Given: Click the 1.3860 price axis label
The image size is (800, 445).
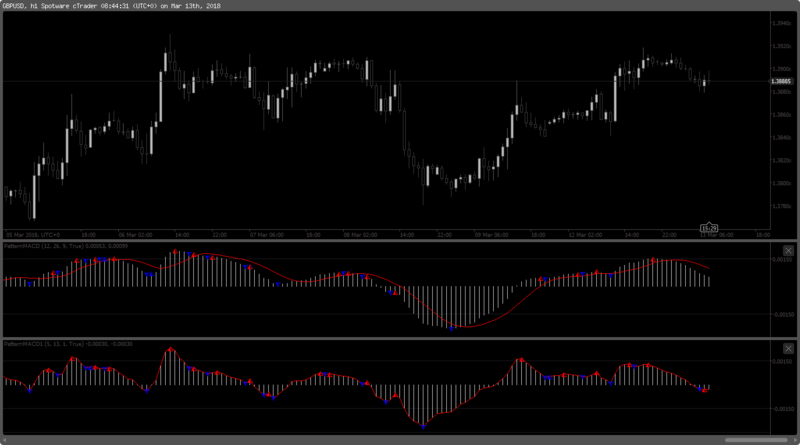Looking at the screenshot, I should click(782, 115).
